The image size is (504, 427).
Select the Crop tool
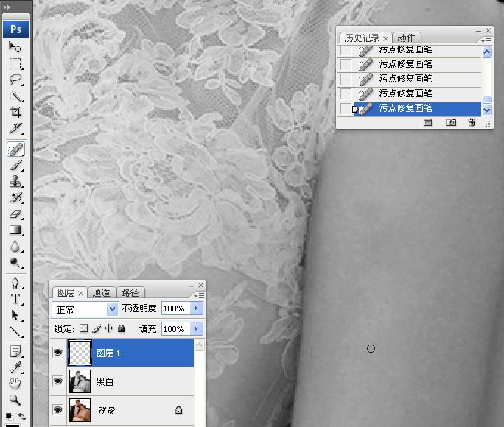[15, 112]
